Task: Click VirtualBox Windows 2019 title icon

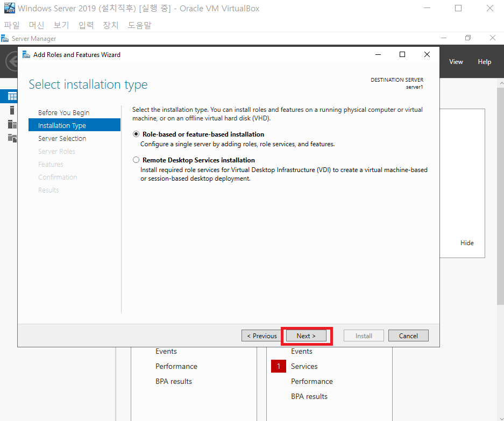Action: pyautogui.click(x=10, y=8)
